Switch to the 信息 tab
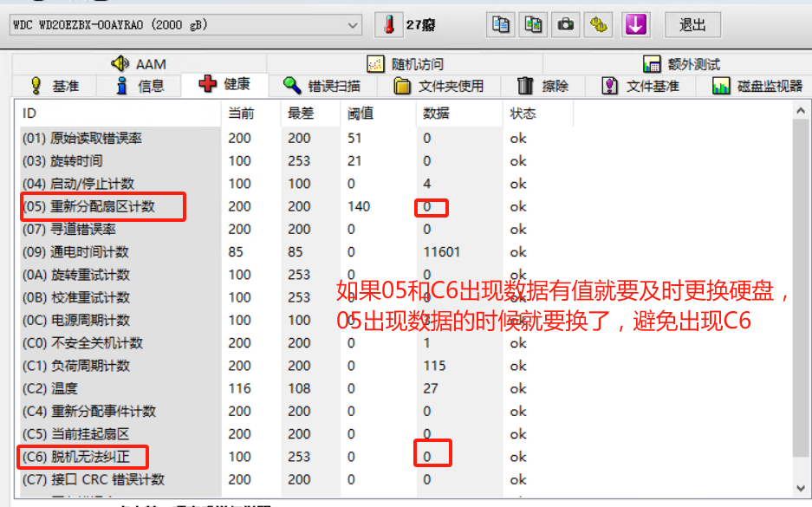 coord(139,86)
